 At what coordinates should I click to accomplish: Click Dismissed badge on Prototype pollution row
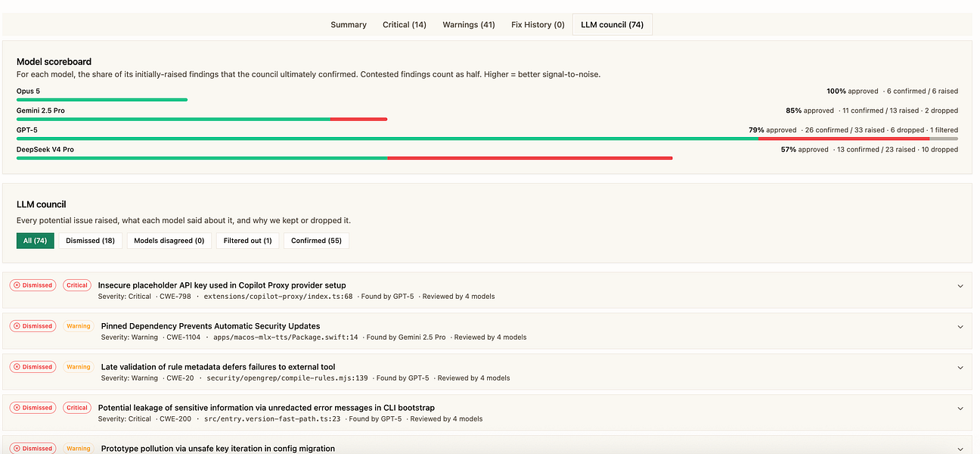point(33,448)
